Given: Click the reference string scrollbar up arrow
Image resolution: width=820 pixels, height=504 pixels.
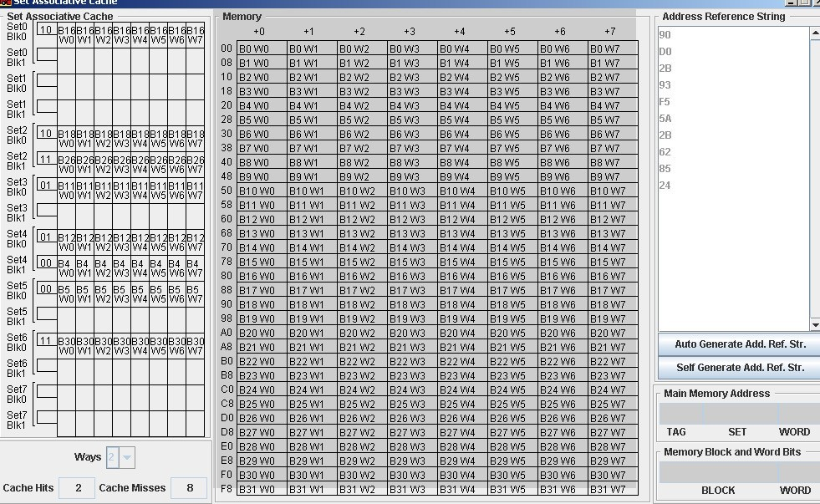Looking at the screenshot, I should (813, 33).
